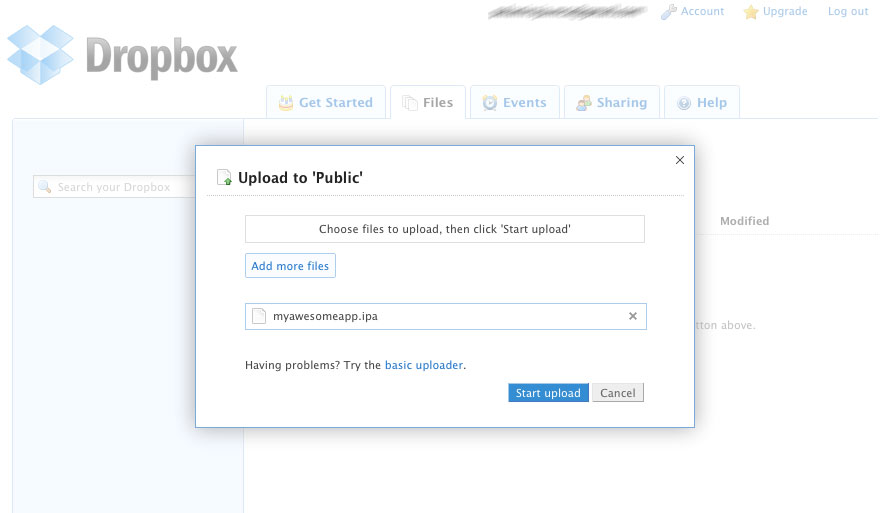Click the Dropbox box logo icon

41,55
